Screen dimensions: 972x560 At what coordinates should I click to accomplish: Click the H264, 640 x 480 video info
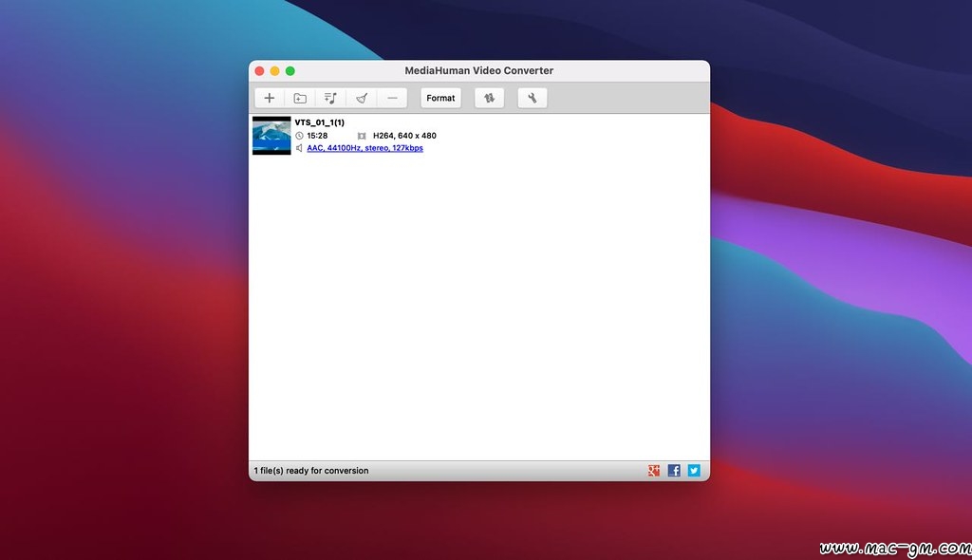pos(404,135)
